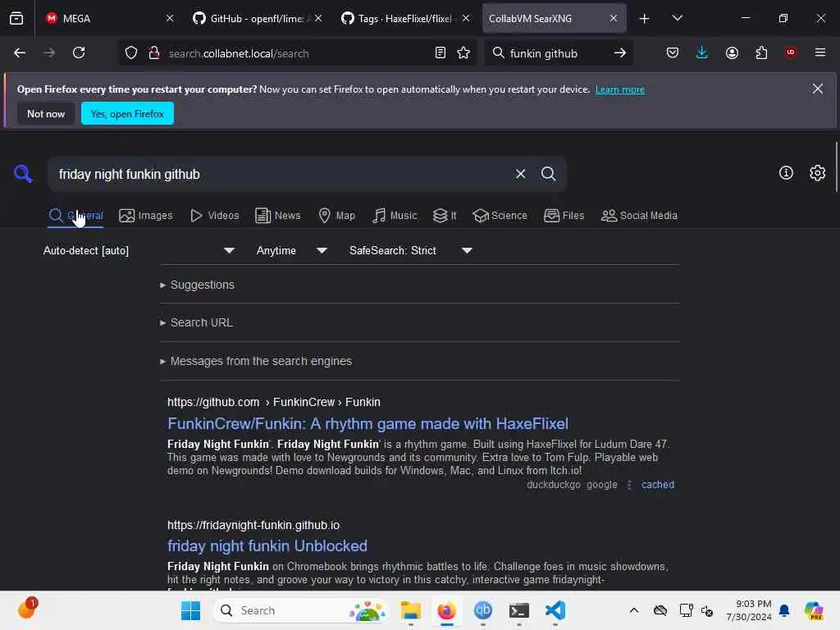Go back to the previous page
Screen dimensions: 840x630
point(20,52)
